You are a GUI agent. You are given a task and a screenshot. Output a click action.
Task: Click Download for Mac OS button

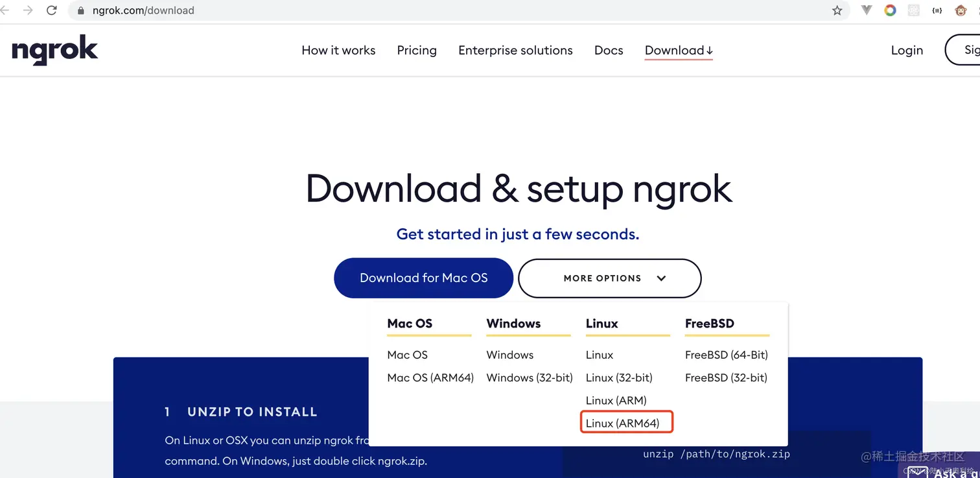(423, 278)
